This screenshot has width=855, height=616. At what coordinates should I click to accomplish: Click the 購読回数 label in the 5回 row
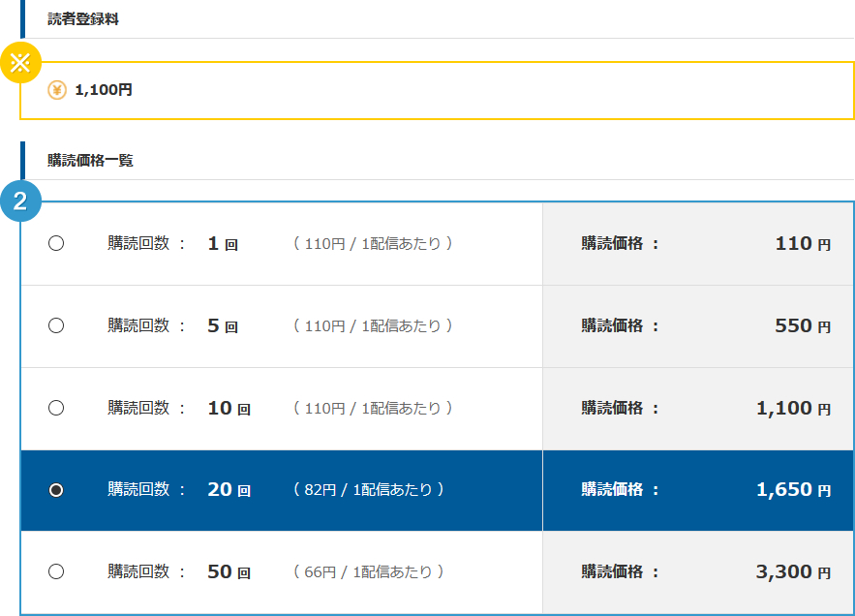click(x=138, y=325)
